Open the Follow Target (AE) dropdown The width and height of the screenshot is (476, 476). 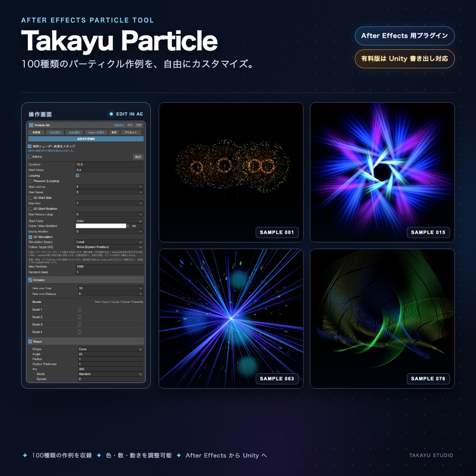pos(109,247)
